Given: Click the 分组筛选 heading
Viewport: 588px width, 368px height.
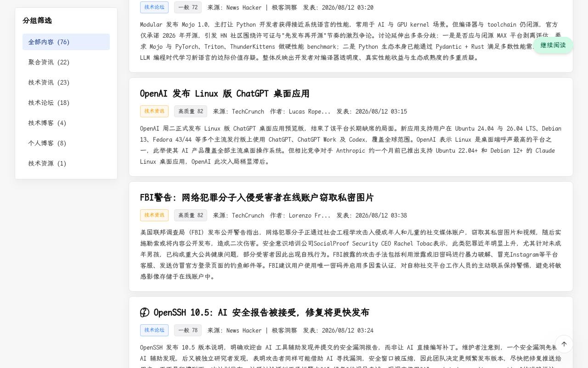Looking at the screenshot, I should (37, 20).
